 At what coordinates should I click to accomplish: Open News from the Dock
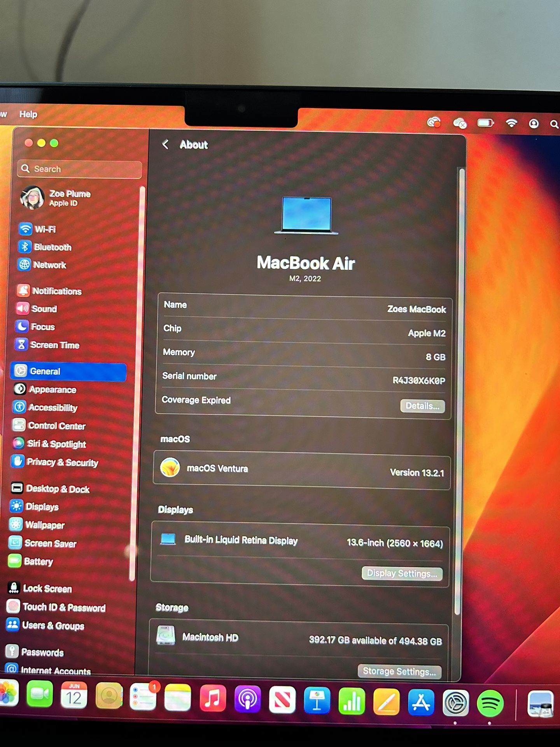click(282, 700)
